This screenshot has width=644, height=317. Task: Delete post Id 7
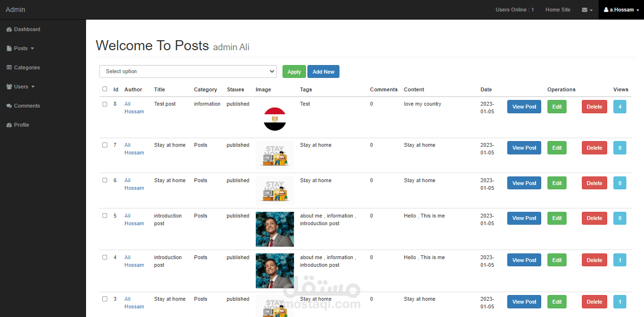pyautogui.click(x=594, y=148)
